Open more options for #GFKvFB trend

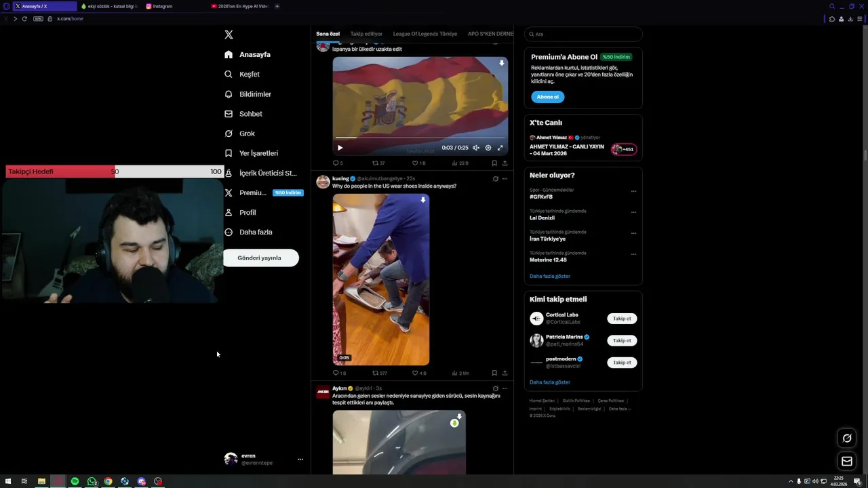pos(634,191)
